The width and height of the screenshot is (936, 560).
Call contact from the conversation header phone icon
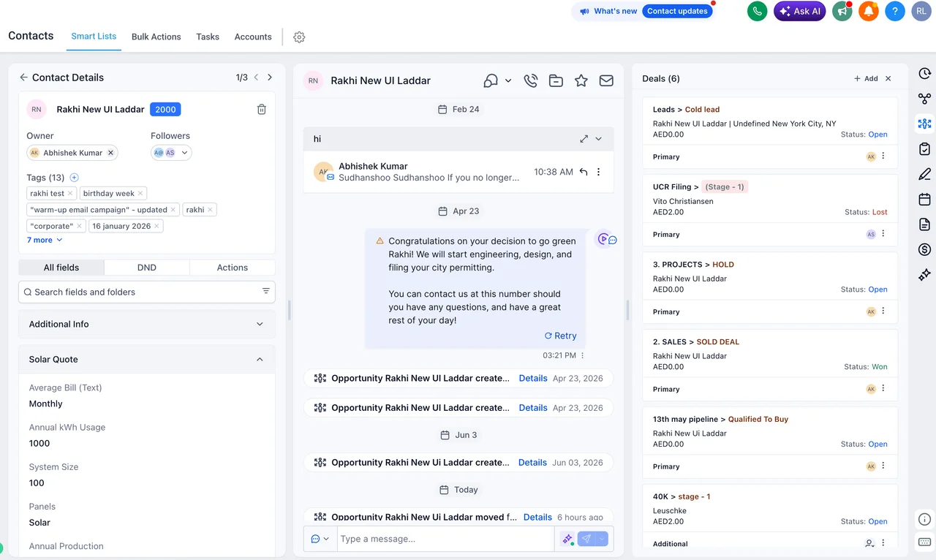point(531,80)
